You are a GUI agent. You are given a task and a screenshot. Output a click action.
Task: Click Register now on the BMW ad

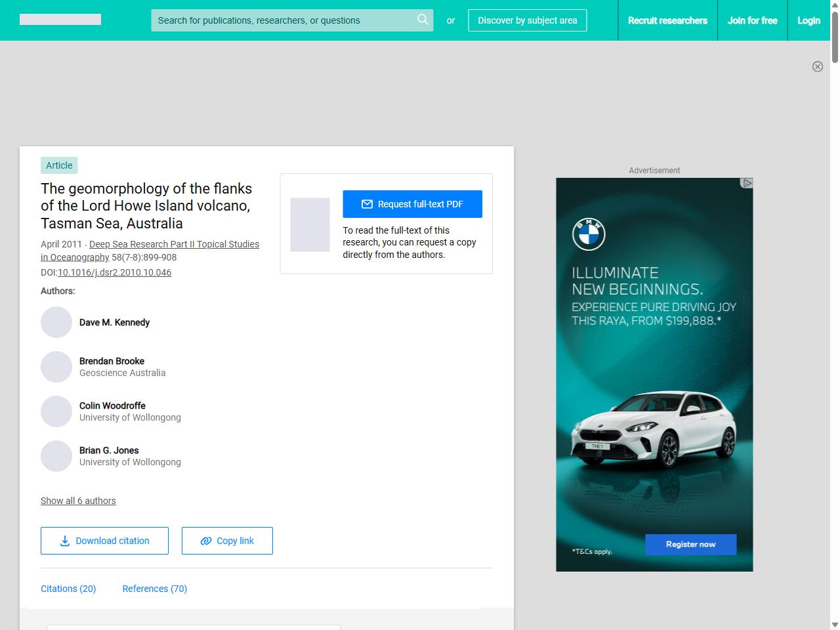(690, 544)
